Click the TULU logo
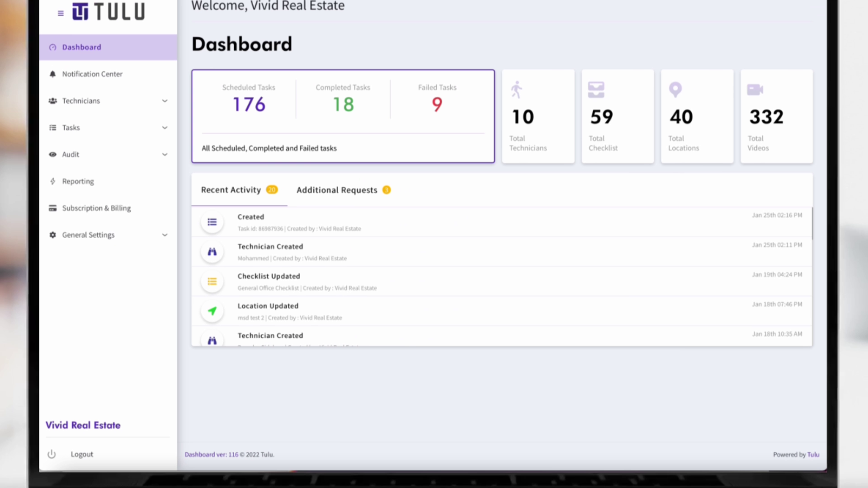 click(x=108, y=11)
